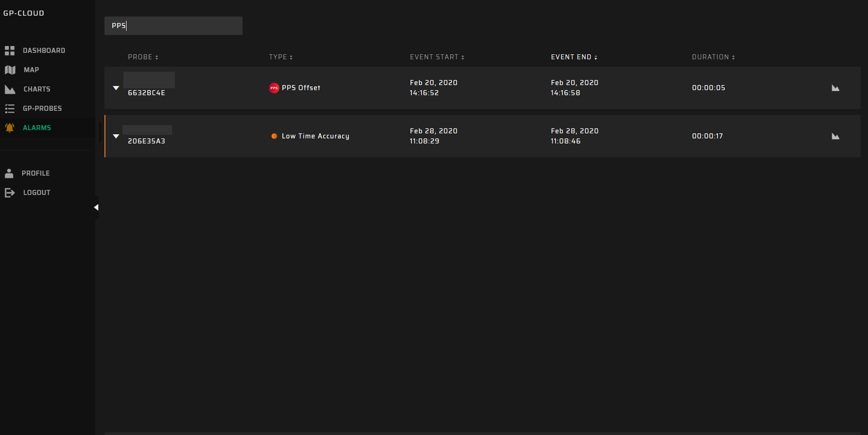Click the PPS search input field
The height and width of the screenshot is (435, 868).
point(174,26)
